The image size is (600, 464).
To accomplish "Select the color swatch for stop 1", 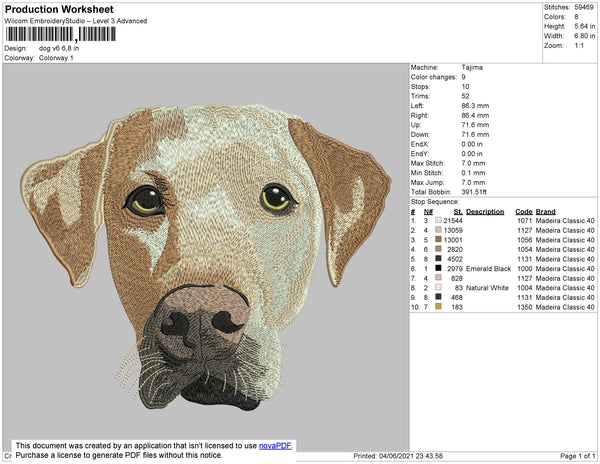I will point(438,221).
